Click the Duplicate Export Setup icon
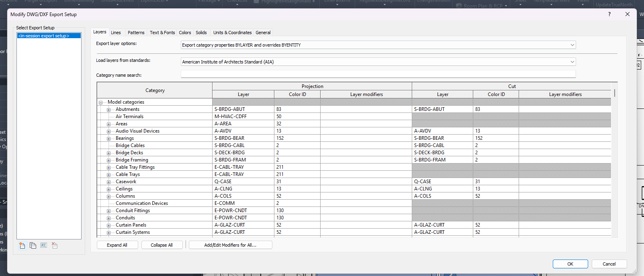This screenshot has height=276, width=644. click(x=33, y=245)
